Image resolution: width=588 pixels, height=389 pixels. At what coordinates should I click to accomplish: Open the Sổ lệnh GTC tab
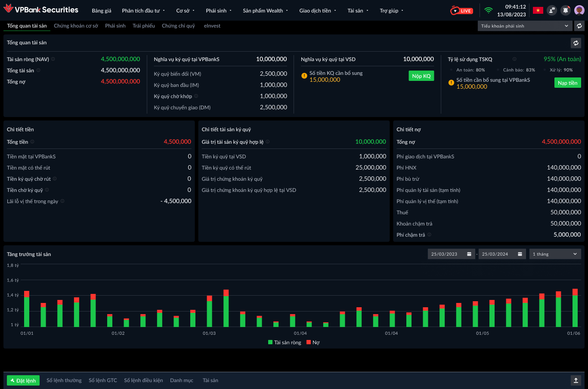(102, 380)
